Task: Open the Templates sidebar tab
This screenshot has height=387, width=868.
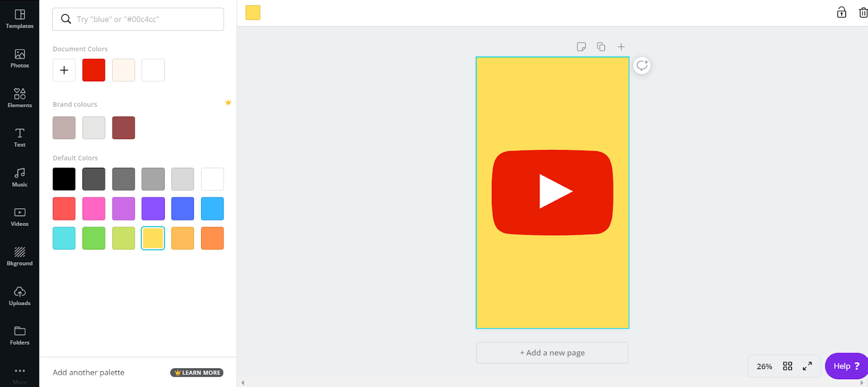Action: pyautogui.click(x=20, y=19)
